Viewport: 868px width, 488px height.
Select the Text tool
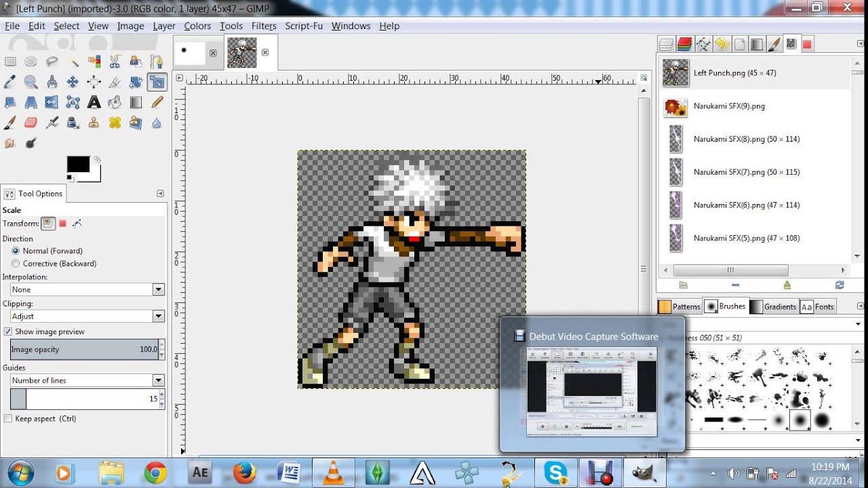coord(94,102)
